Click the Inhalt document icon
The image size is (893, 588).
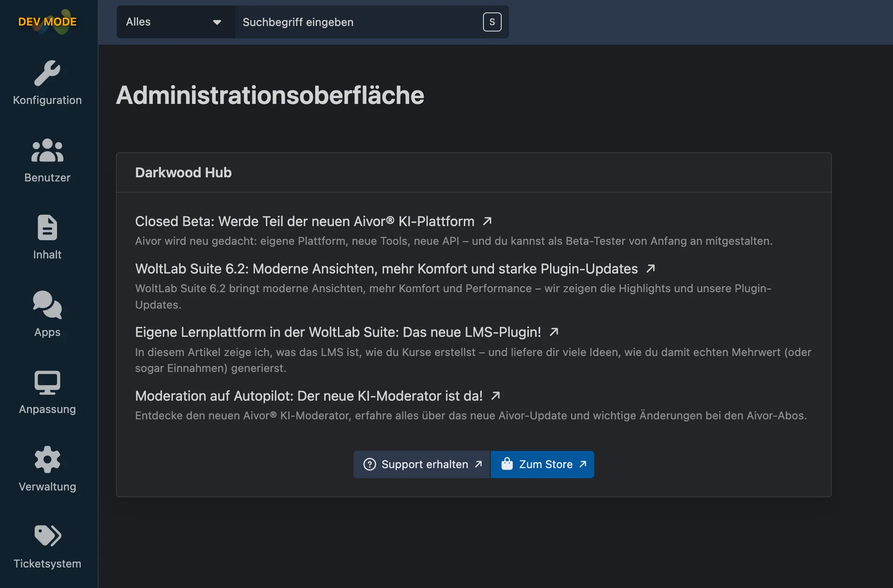coord(47,228)
